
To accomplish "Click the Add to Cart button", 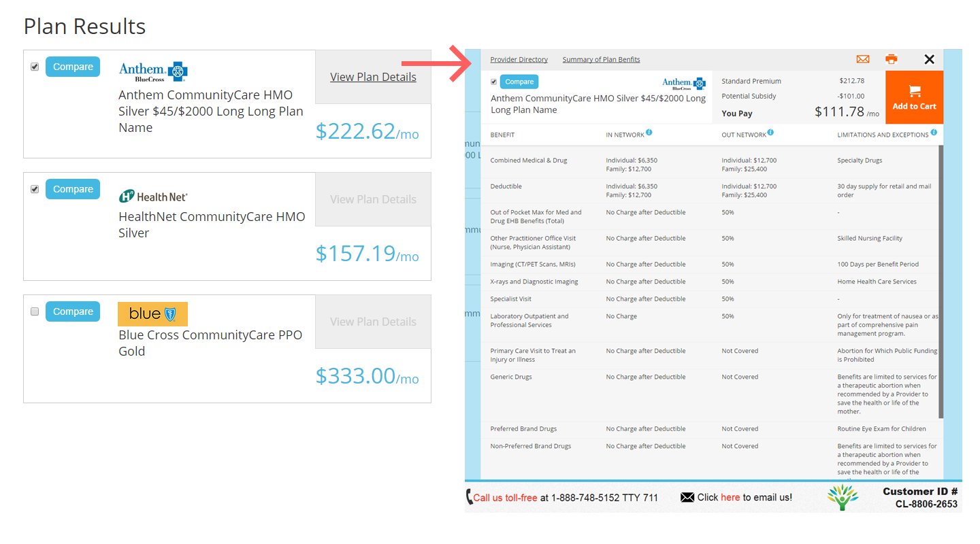I will click(914, 97).
